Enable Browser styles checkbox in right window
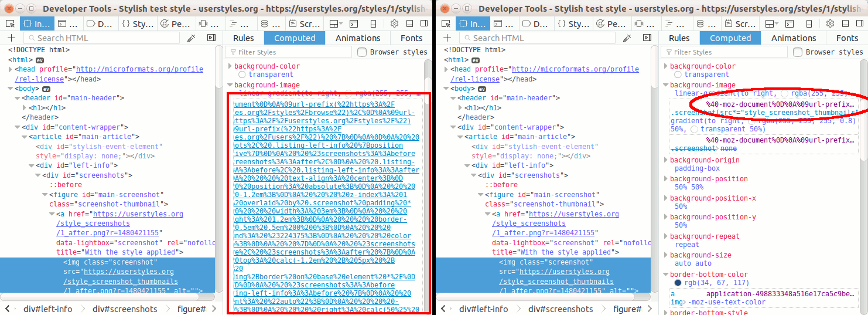 798,52
